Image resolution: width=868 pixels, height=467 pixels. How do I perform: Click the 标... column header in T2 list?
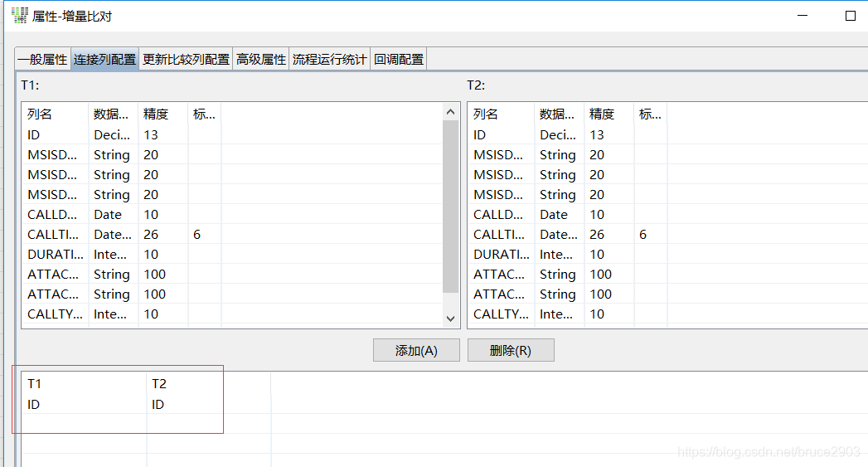651,114
